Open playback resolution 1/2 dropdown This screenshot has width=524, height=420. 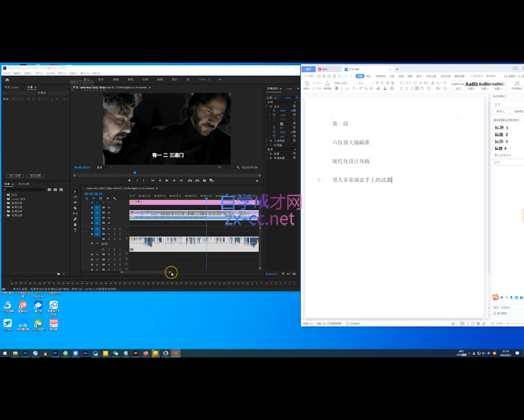click(224, 168)
